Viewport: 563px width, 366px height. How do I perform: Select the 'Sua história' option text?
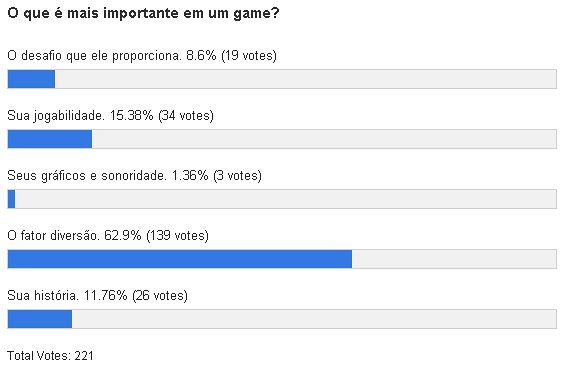[x=43, y=296]
